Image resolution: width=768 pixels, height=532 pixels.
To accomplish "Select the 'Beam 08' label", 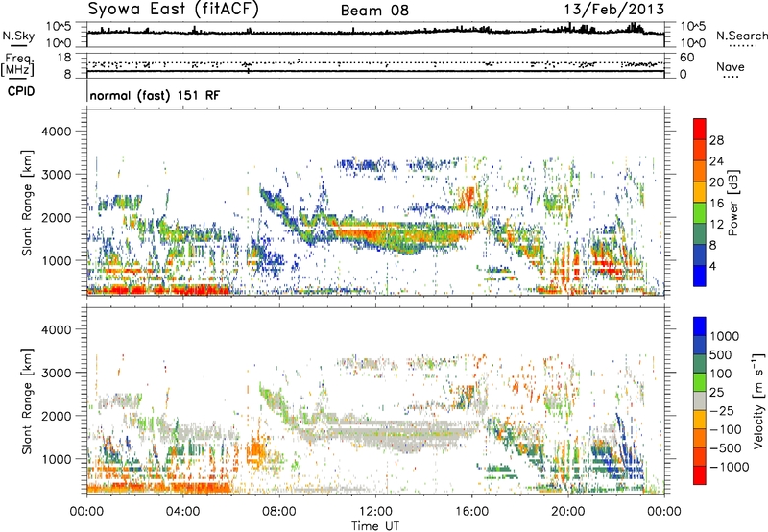I will [x=374, y=11].
